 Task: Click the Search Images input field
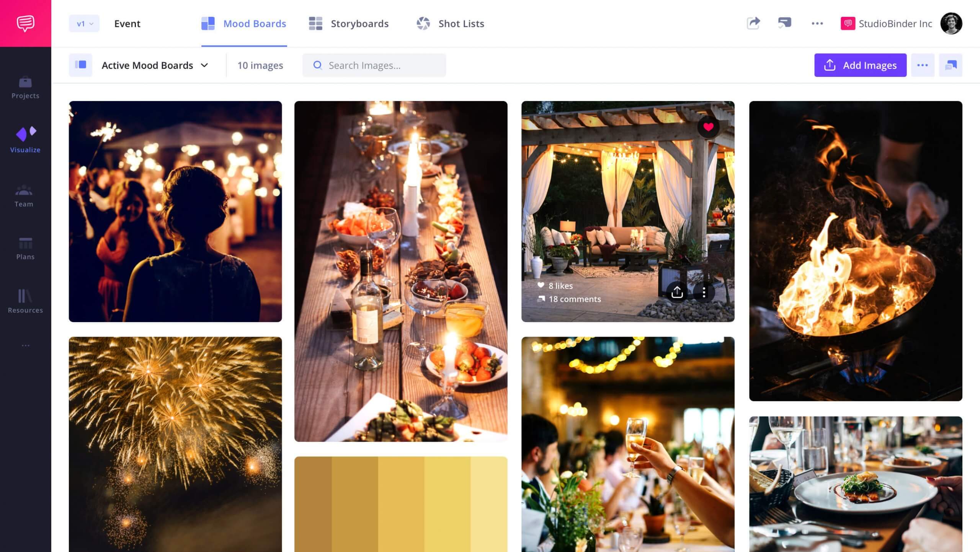pos(374,65)
